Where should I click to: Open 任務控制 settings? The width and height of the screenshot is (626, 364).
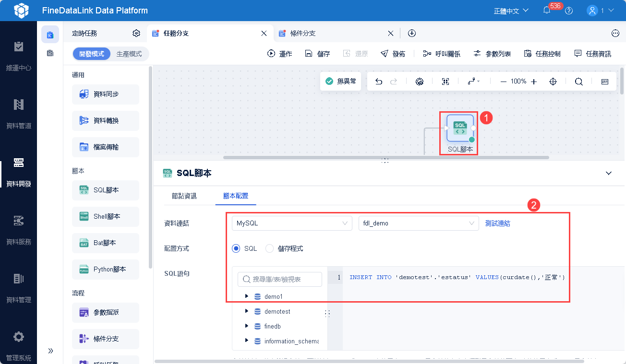click(x=542, y=54)
